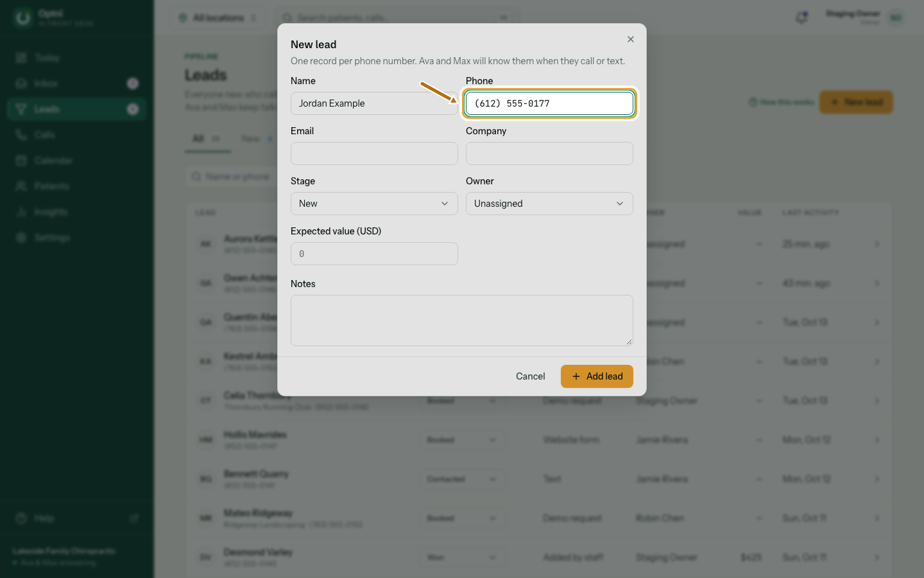Select the Inbox icon in the sidebar

click(21, 83)
